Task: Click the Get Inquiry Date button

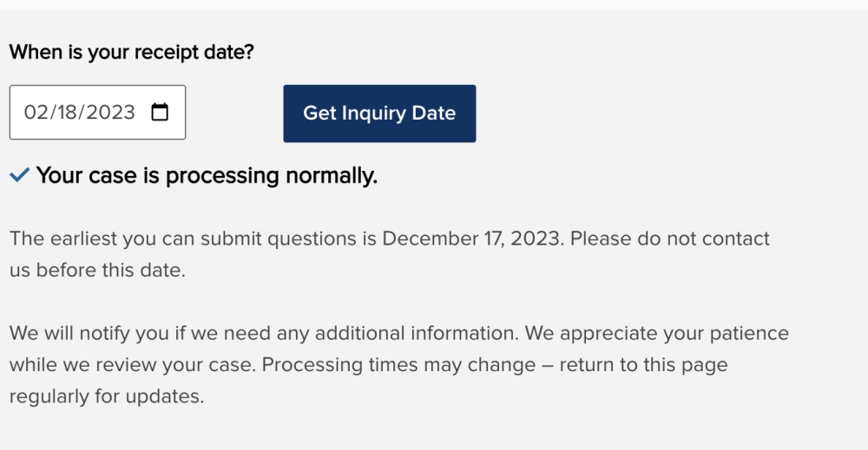Action: tap(380, 114)
